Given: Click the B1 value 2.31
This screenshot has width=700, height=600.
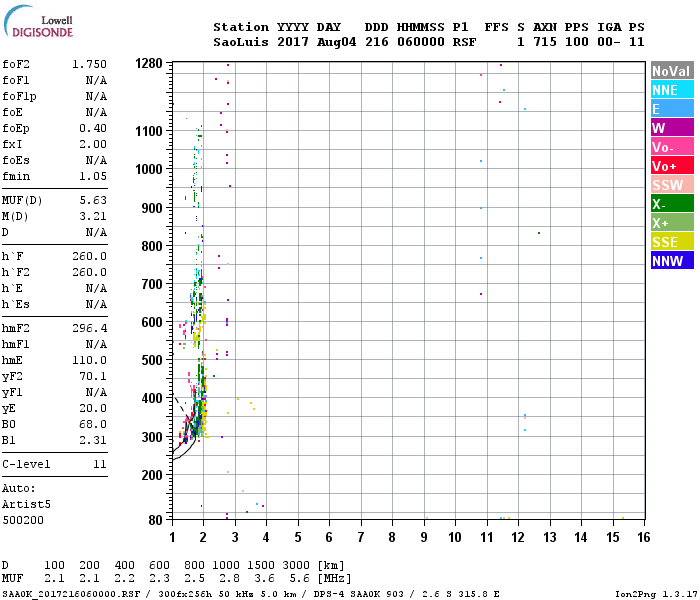Looking at the screenshot, I should click(x=93, y=440).
